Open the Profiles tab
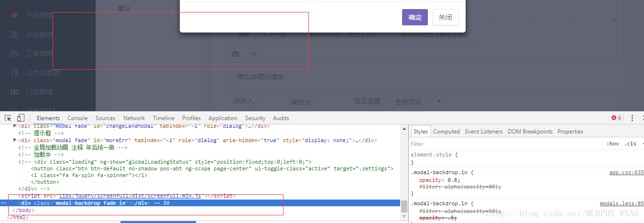644x223 pixels. pyautogui.click(x=191, y=118)
